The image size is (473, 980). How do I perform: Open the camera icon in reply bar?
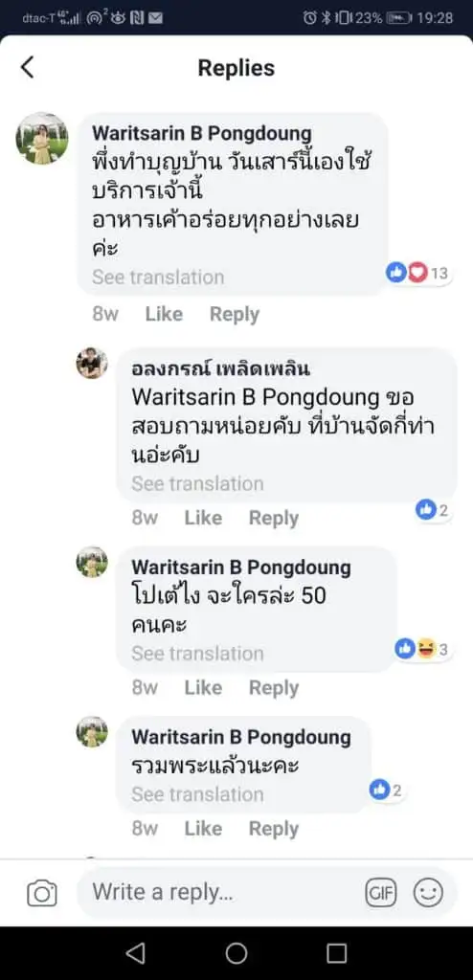click(x=42, y=893)
